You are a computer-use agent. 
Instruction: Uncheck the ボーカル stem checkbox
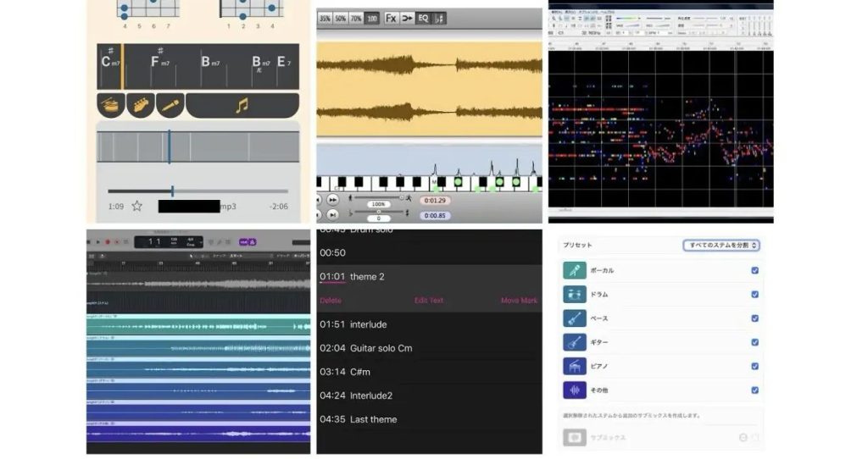[x=754, y=271]
